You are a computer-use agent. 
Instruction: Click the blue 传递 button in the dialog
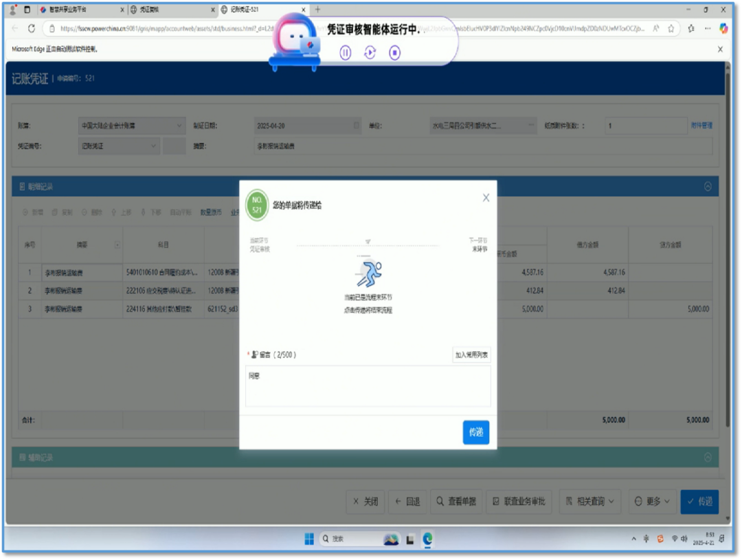(x=476, y=432)
